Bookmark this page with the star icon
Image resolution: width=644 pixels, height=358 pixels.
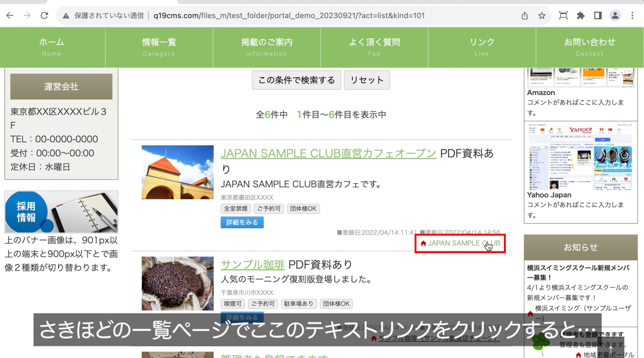(x=542, y=15)
